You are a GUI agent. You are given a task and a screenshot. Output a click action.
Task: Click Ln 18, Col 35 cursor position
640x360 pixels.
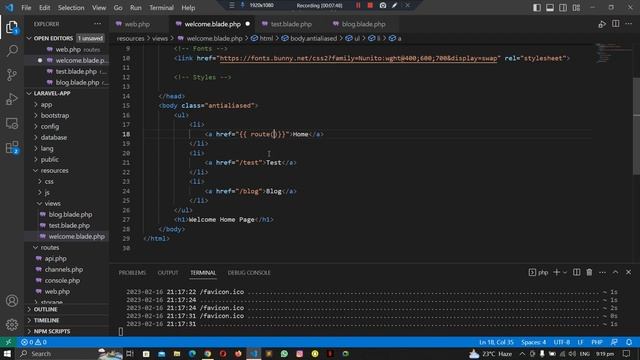point(496,342)
